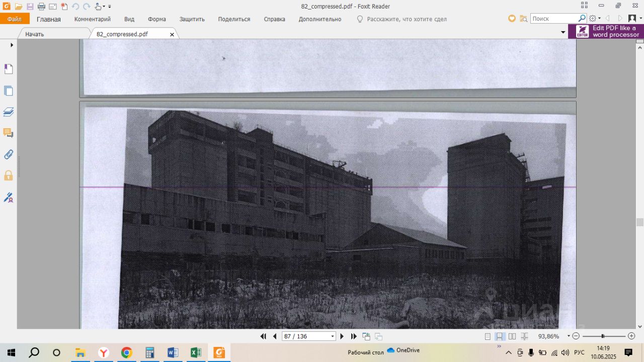Click the Create new PDF icon

64,7
